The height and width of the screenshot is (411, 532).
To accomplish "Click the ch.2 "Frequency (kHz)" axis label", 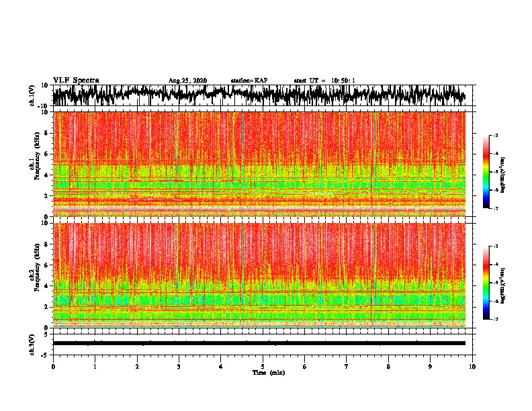I will (x=37, y=267).
